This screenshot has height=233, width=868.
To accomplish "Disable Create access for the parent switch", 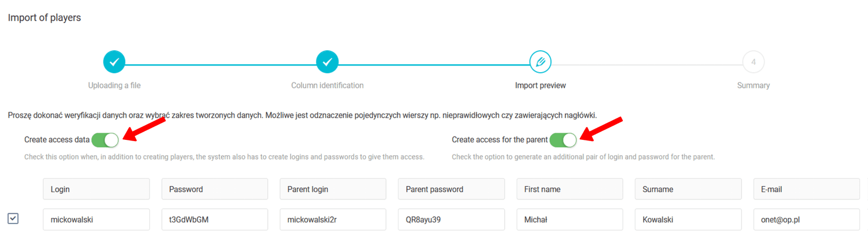I will pyautogui.click(x=563, y=140).
